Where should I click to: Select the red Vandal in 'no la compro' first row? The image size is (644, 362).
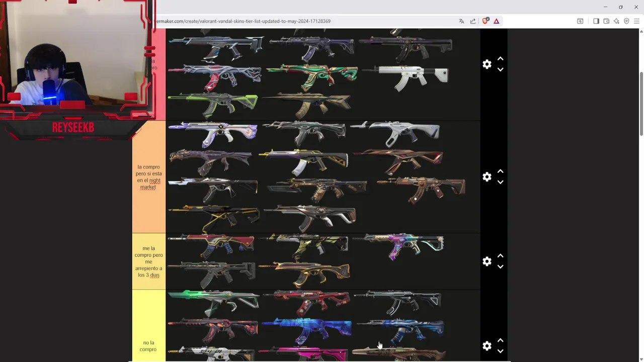[x=306, y=303]
